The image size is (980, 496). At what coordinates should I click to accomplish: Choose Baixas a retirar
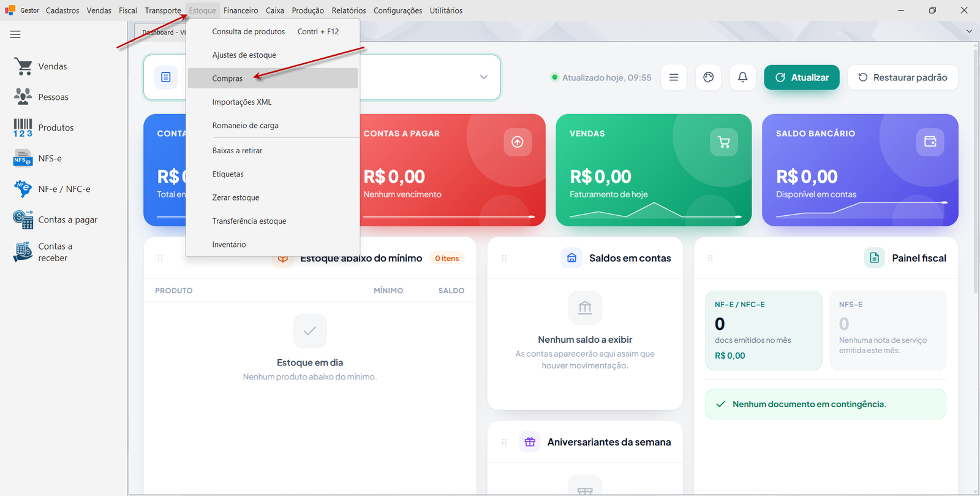pyautogui.click(x=273, y=151)
